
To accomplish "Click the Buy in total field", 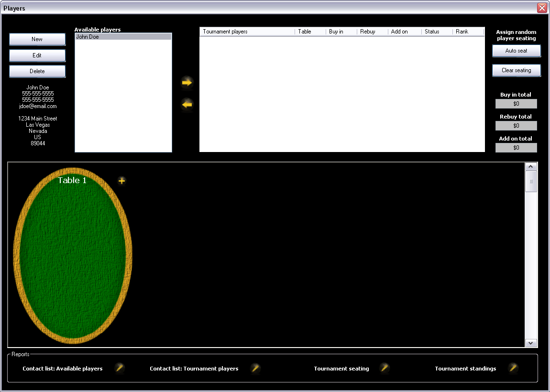I will [x=516, y=104].
